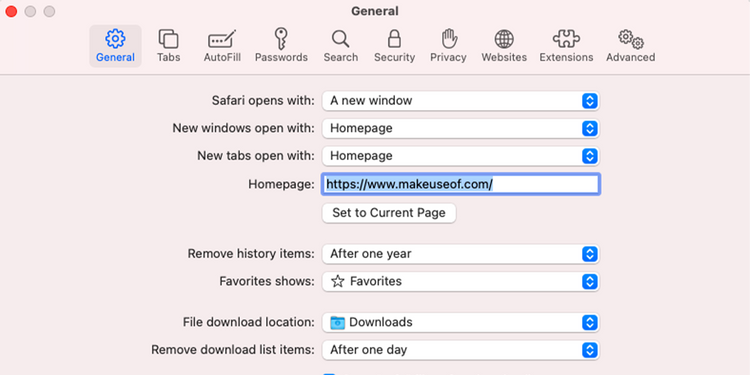This screenshot has height=375, width=750.
Task: Select the General settings tab
Action: (115, 46)
